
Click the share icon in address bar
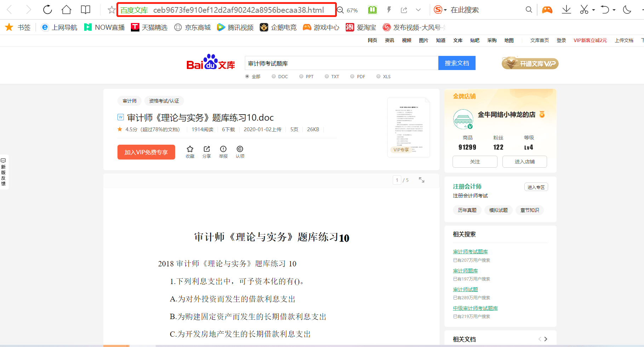pos(404,10)
